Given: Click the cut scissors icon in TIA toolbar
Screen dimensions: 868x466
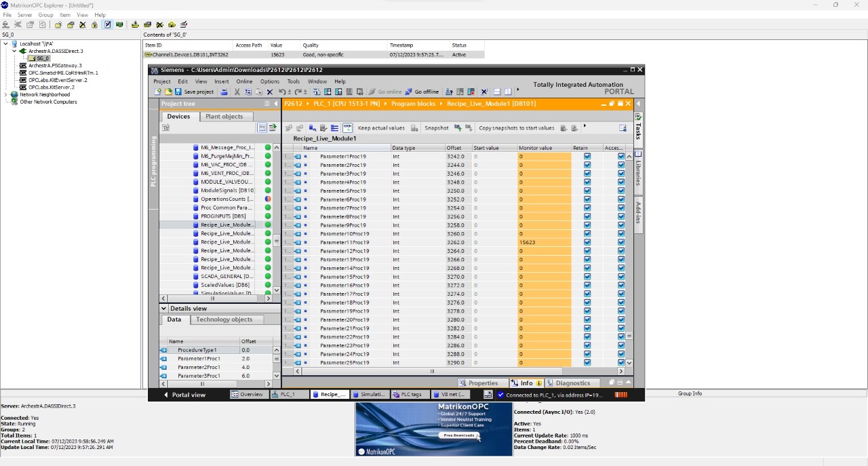Looking at the screenshot, I should 237,92.
